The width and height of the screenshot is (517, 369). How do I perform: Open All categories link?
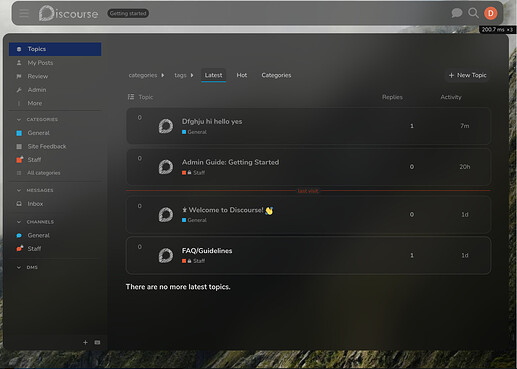pos(44,173)
